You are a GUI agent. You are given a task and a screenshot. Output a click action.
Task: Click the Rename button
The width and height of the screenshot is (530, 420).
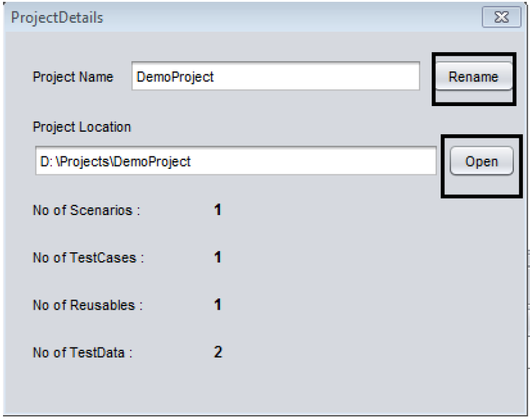[473, 77]
